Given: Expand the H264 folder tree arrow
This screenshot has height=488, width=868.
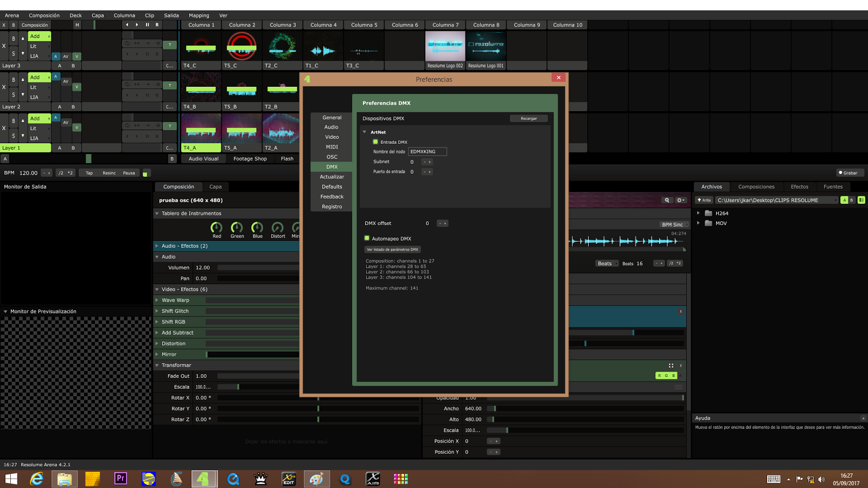Looking at the screenshot, I should pos(698,213).
